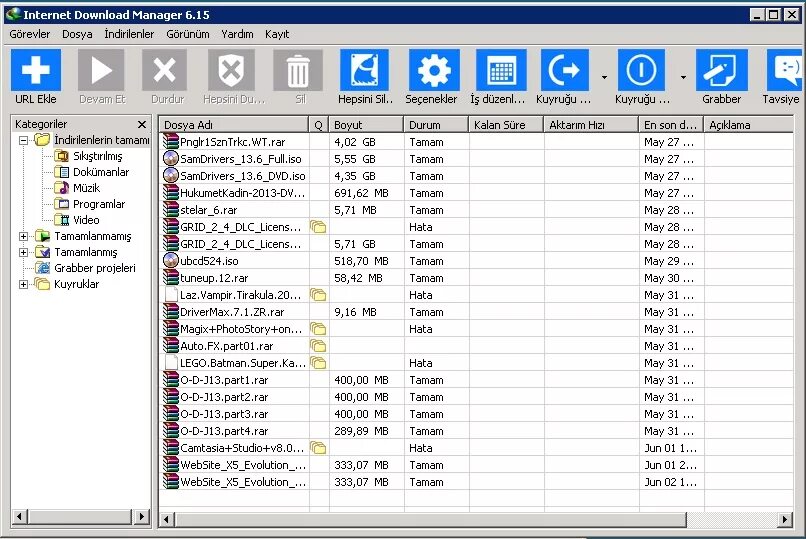Click the 518,70 MB size cell
The width and height of the screenshot is (806, 539).
[361, 261]
